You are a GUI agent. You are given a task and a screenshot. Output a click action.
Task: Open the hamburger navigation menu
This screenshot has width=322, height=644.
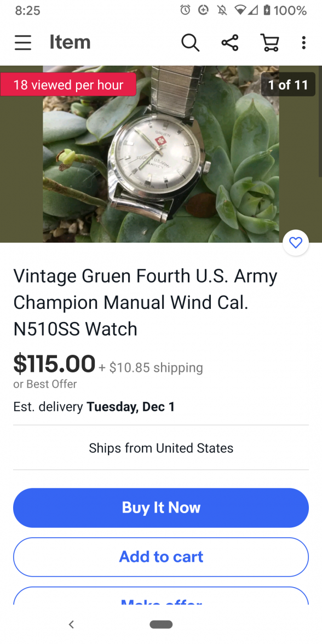pyautogui.click(x=23, y=42)
